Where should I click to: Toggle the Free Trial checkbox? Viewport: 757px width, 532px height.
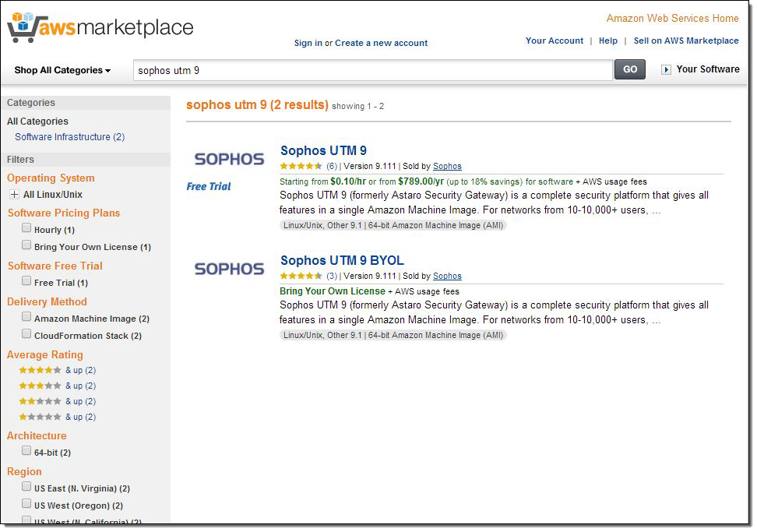[x=26, y=281]
